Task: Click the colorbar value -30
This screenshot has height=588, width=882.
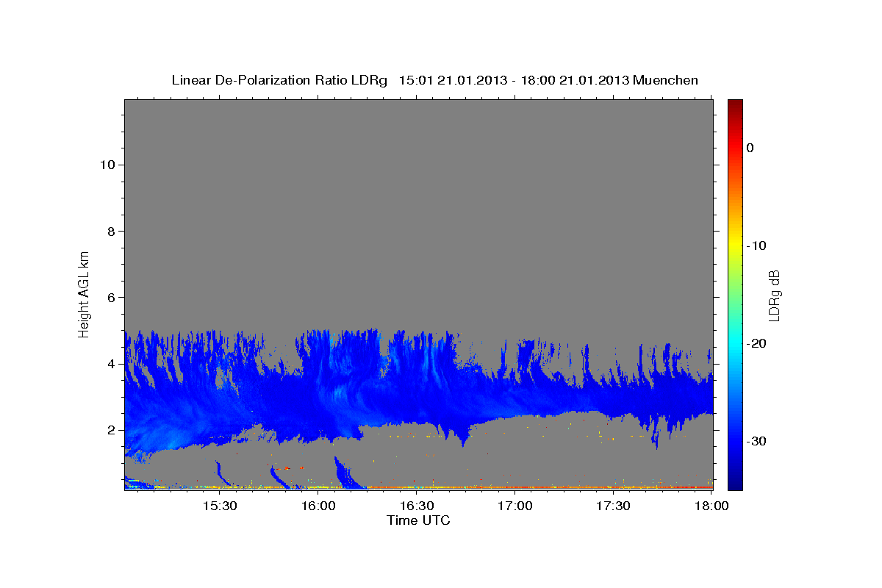Action: (756, 441)
